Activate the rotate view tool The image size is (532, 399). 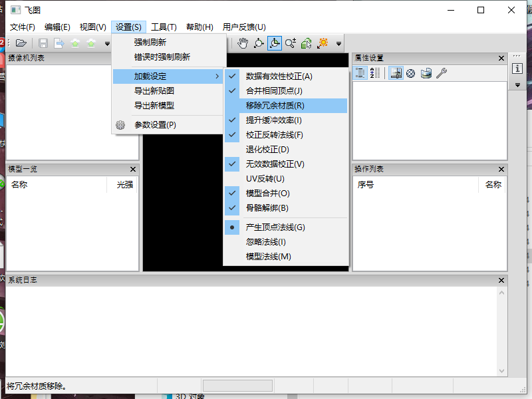(259, 43)
